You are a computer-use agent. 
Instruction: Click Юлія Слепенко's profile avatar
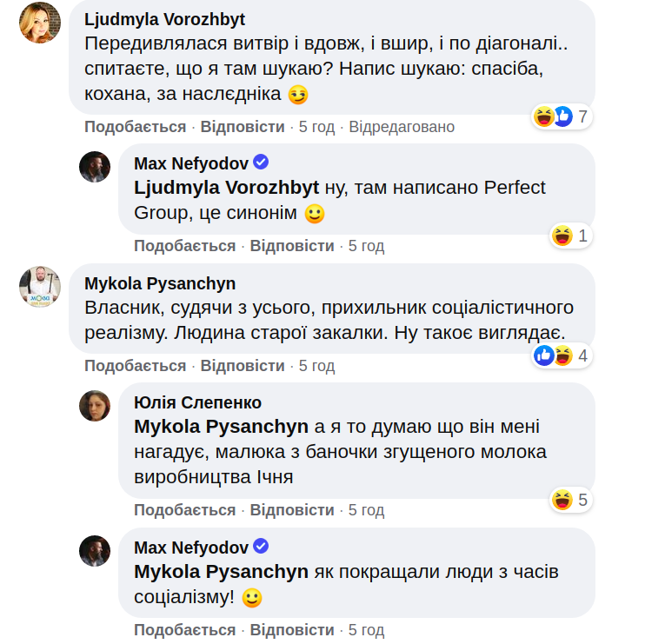pyautogui.click(x=95, y=406)
